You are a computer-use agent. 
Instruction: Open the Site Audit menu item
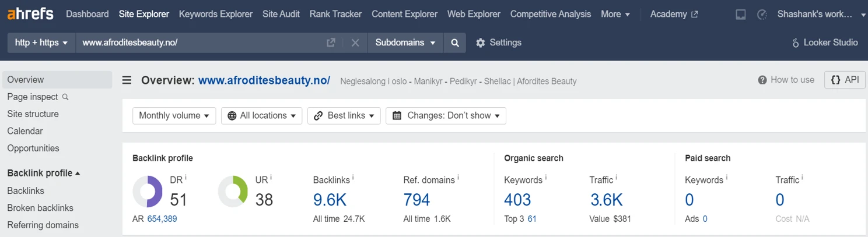(x=281, y=14)
